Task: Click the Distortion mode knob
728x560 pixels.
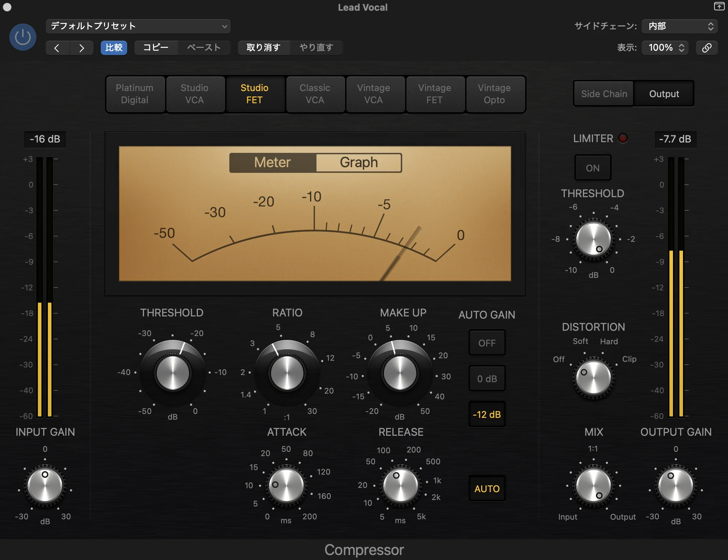Action: pyautogui.click(x=593, y=378)
